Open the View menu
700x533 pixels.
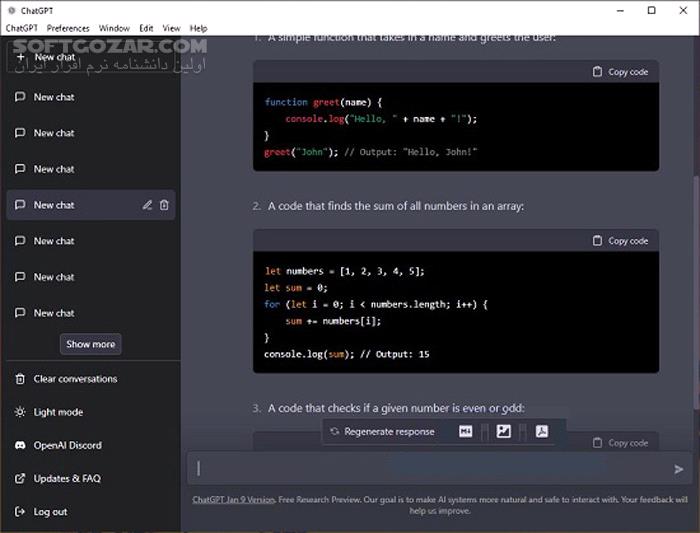pyautogui.click(x=171, y=28)
